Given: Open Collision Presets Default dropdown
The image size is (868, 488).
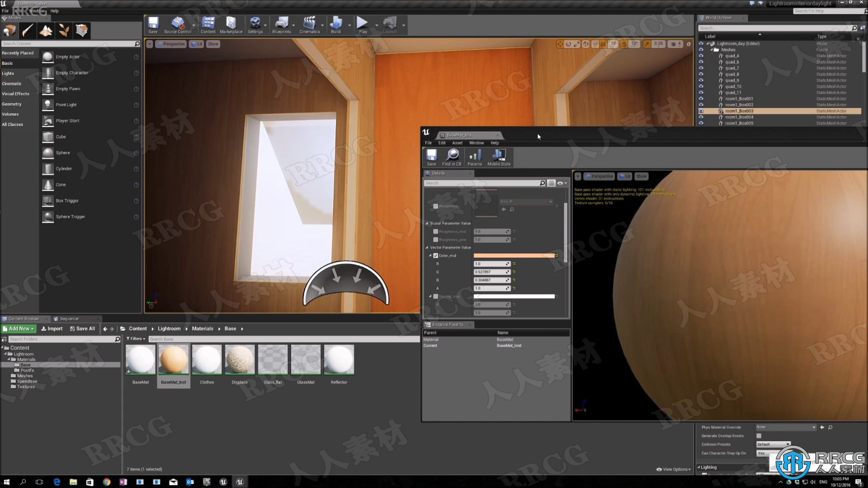Looking at the screenshot, I should tap(773, 444).
